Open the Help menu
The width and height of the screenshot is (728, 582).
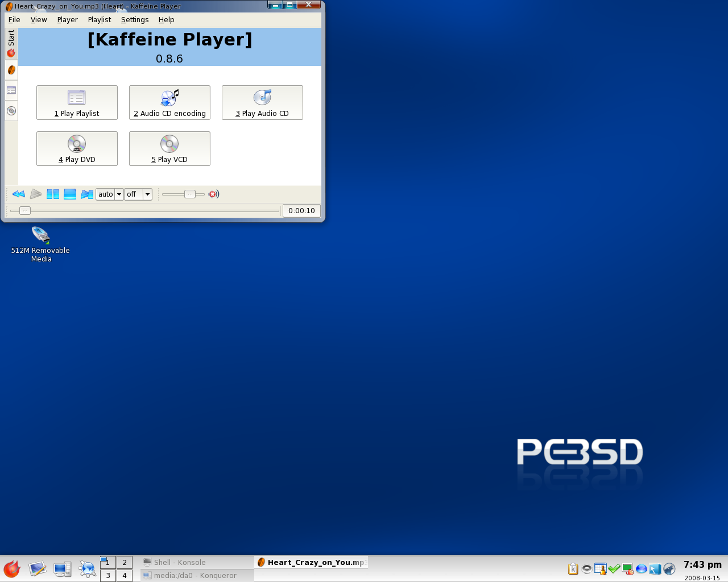pos(166,19)
